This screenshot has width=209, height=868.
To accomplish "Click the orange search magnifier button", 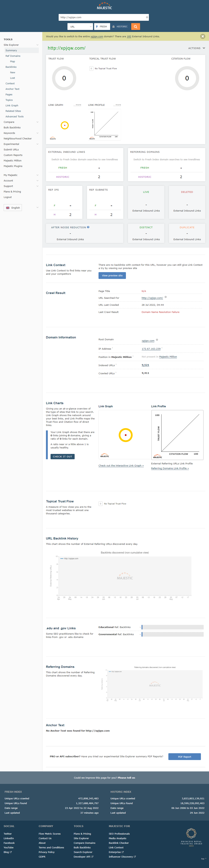I will point(135,27).
